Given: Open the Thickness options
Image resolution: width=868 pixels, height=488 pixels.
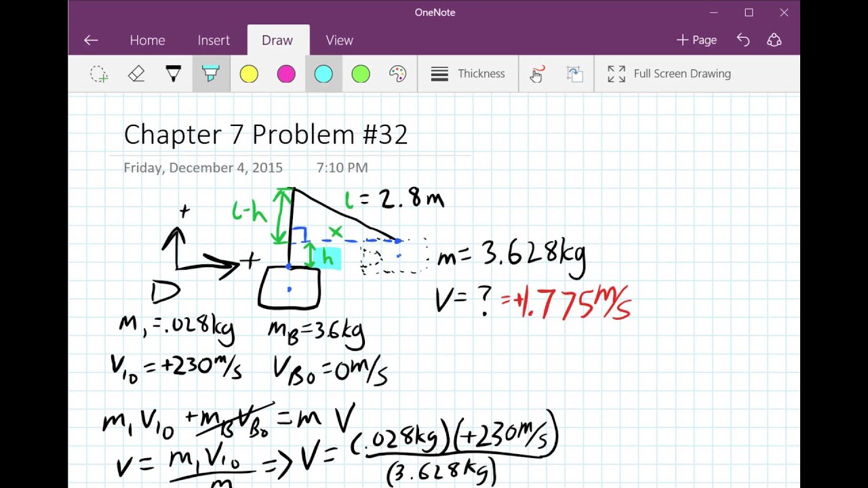Looking at the screenshot, I should pos(469,74).
